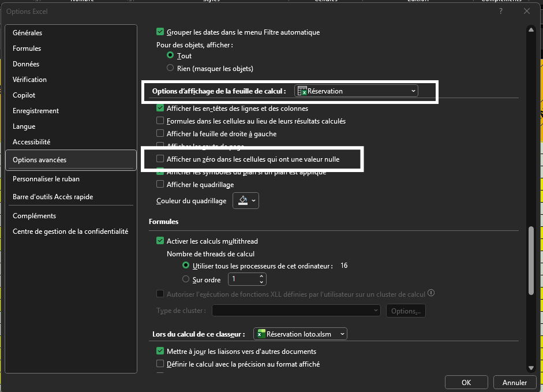Click the gridline color paint bucket icon
Image resolution: width=543 pixels, height=392 pixels.
[x=242, y=200]
